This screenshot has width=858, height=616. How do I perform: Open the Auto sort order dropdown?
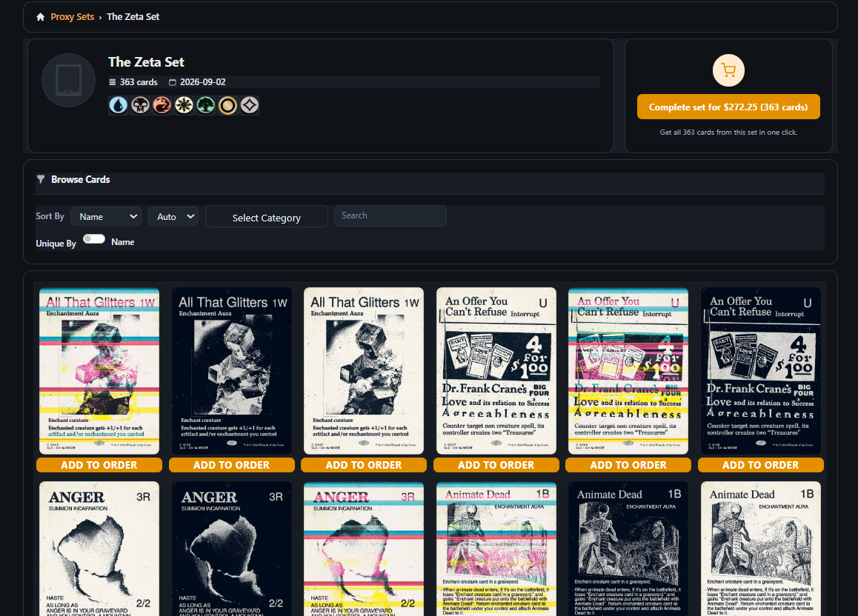point(173,216)
